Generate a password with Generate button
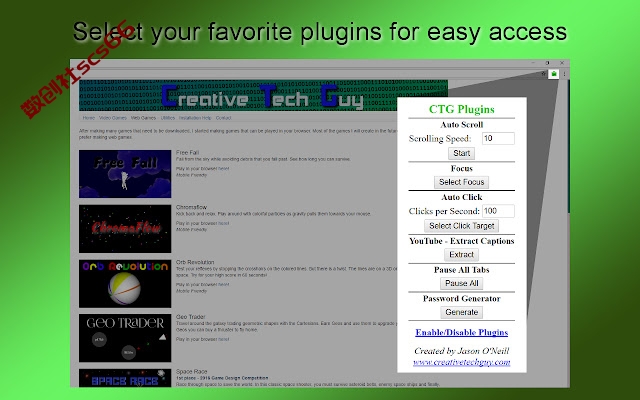640x400 pixels. click(461, 312)
